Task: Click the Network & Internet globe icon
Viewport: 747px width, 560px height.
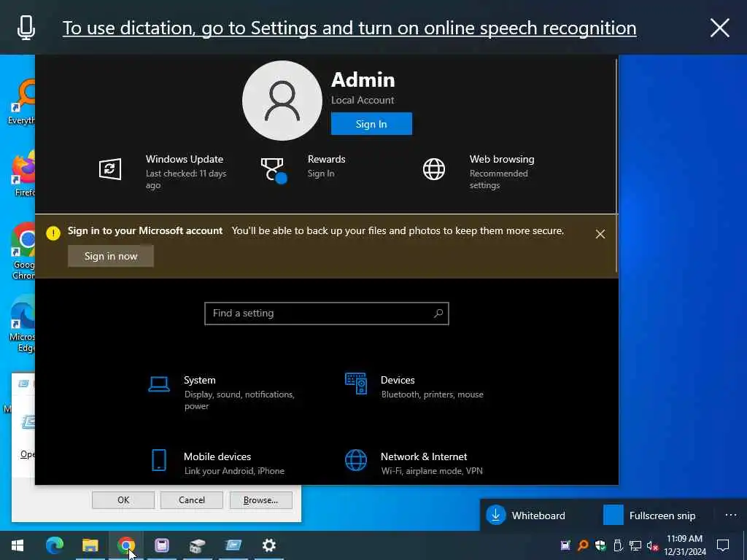Action: click(x=356, y=460)
